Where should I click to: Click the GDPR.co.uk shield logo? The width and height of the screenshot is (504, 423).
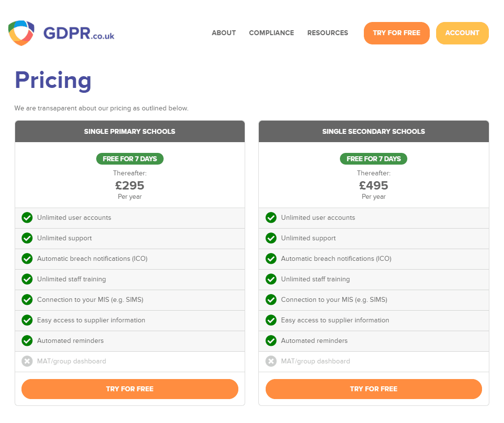click(21, 33)
